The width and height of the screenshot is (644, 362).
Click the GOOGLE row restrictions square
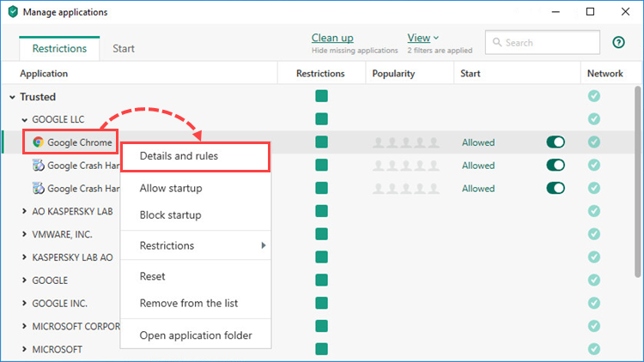pyautogui.click(x=322, y=280)
